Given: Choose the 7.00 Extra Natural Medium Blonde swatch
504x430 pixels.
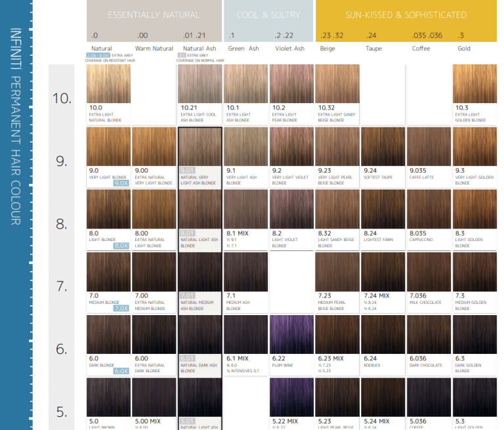Looking at the screenshot, I should [154, 272].
